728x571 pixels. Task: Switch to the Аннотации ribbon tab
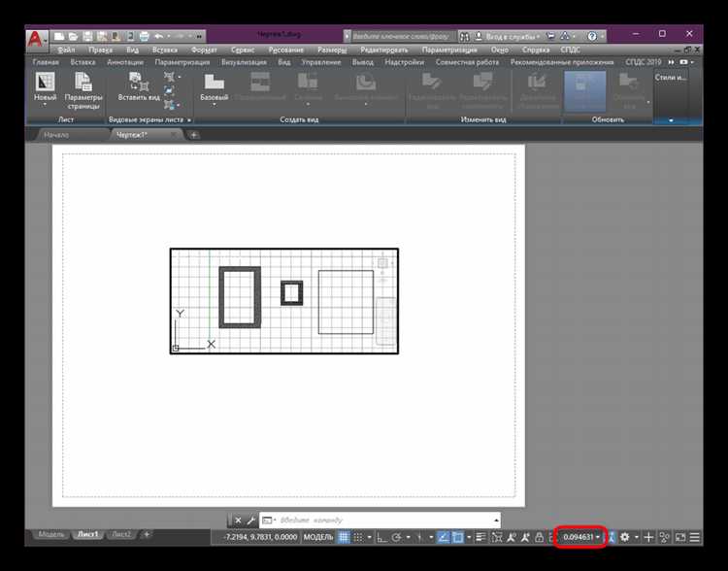coord(127,61)
